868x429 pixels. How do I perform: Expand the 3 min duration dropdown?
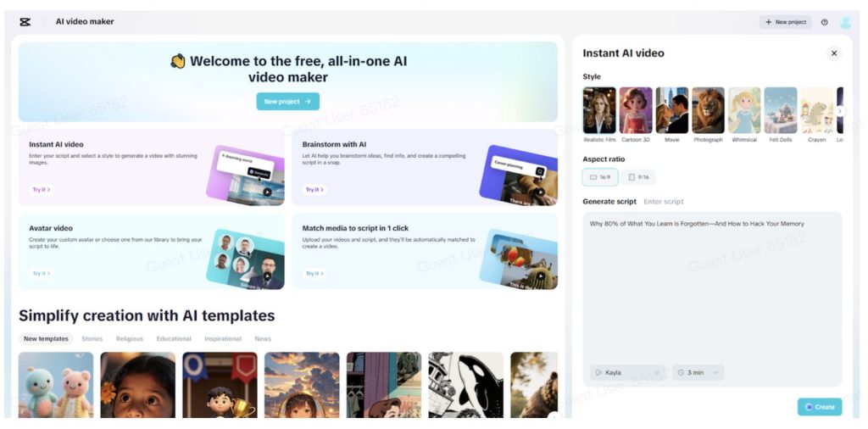click(698, 372)
